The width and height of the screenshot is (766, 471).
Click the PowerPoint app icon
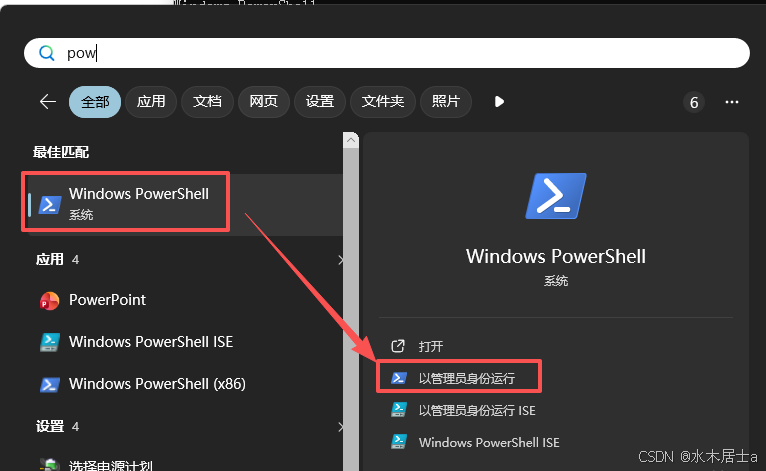tap(49, 301)
